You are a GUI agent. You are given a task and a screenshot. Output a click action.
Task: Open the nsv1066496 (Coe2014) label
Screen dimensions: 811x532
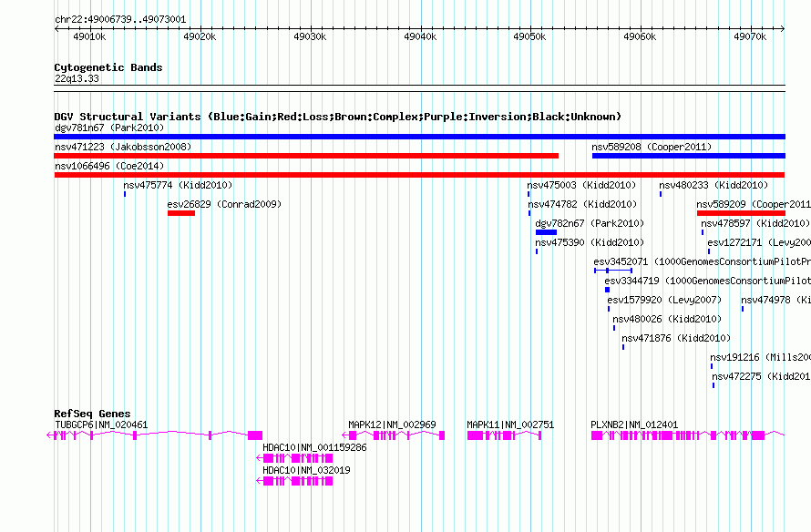pyautogui.click(x=109, y=166)
